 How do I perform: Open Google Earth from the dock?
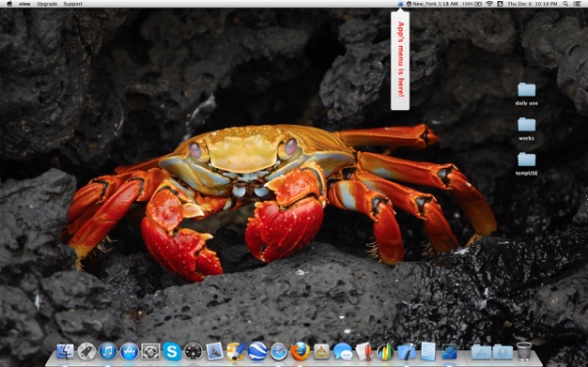[x=257, y=351]
